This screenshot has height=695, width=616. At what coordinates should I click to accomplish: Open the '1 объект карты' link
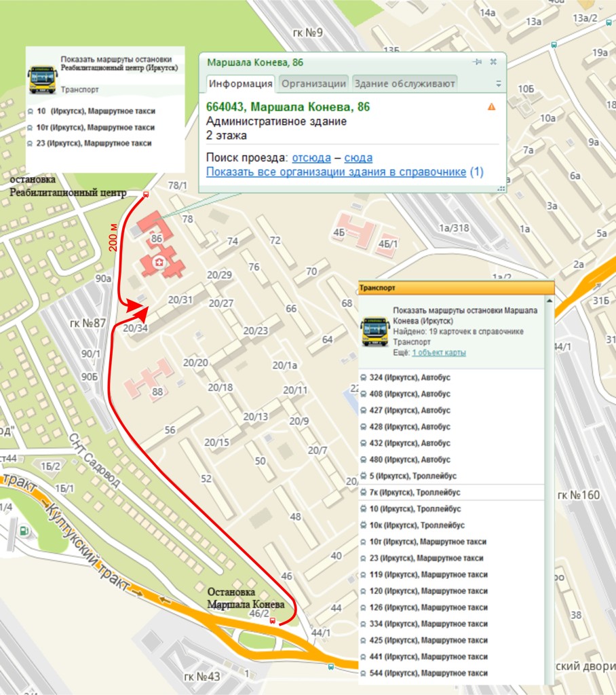click(439, 353)
